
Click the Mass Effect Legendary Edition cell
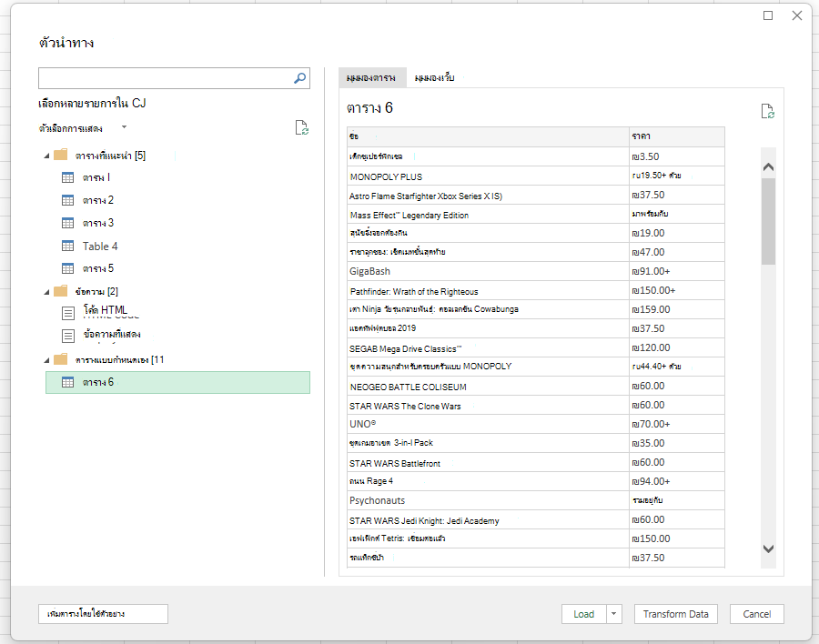[x=488, y=214]
